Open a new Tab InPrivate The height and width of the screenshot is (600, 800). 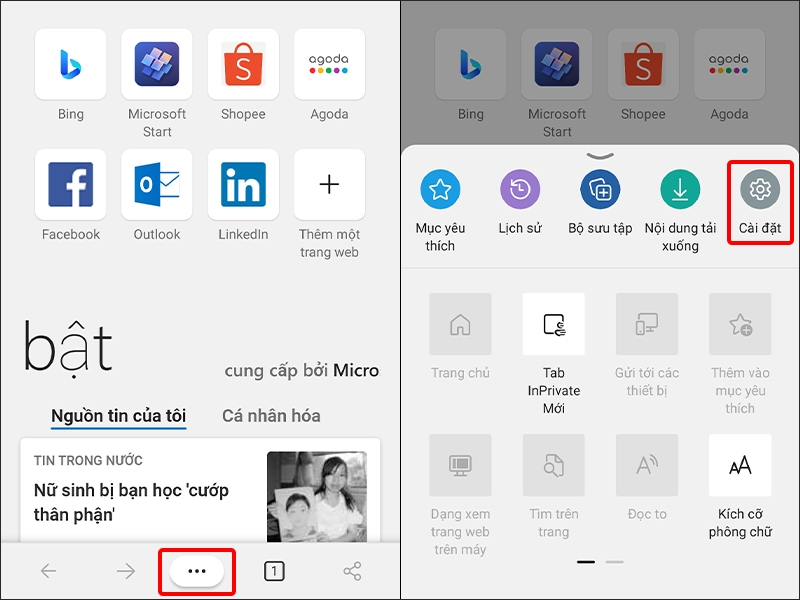click(x=554, y=325)
